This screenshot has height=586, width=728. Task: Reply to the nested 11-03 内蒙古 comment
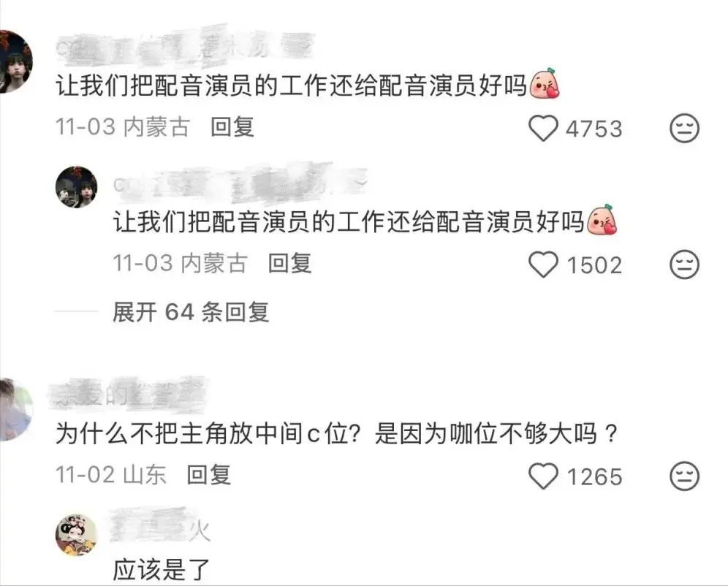(289, 263)
